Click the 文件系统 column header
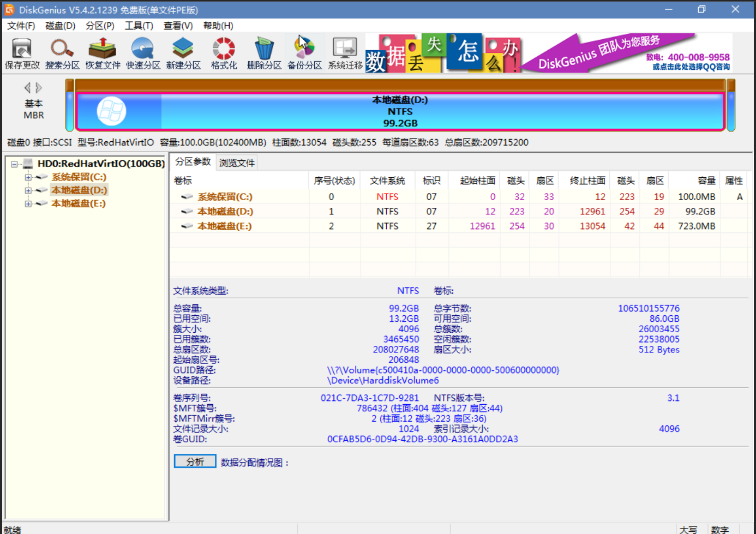The image size is (756, 534). 387,181
